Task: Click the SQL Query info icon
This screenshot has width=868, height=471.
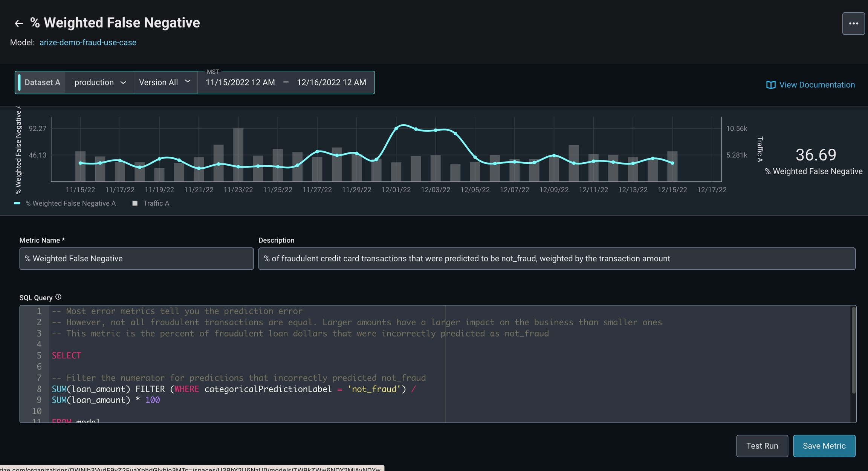Action: (58, 297)
